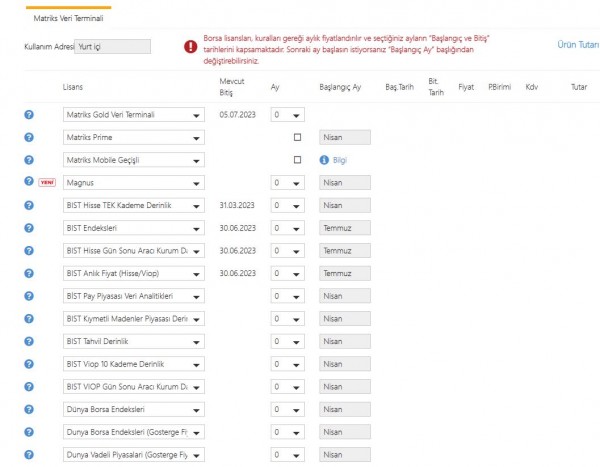Click Başlangıç Ay Nisan field for Magnus

point(345,183)
